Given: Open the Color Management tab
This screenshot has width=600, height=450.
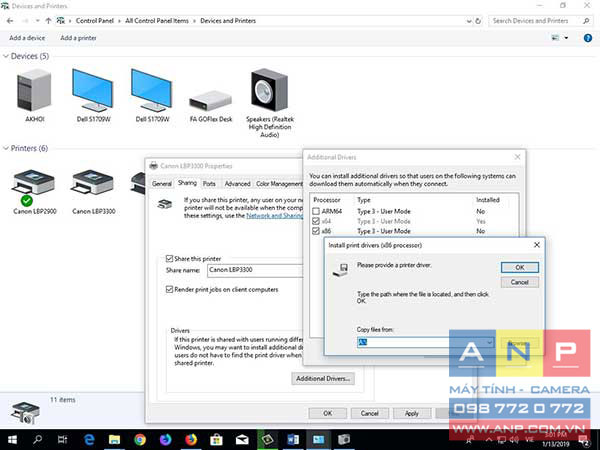Looking at the screenshot, I should coord(279,184).
